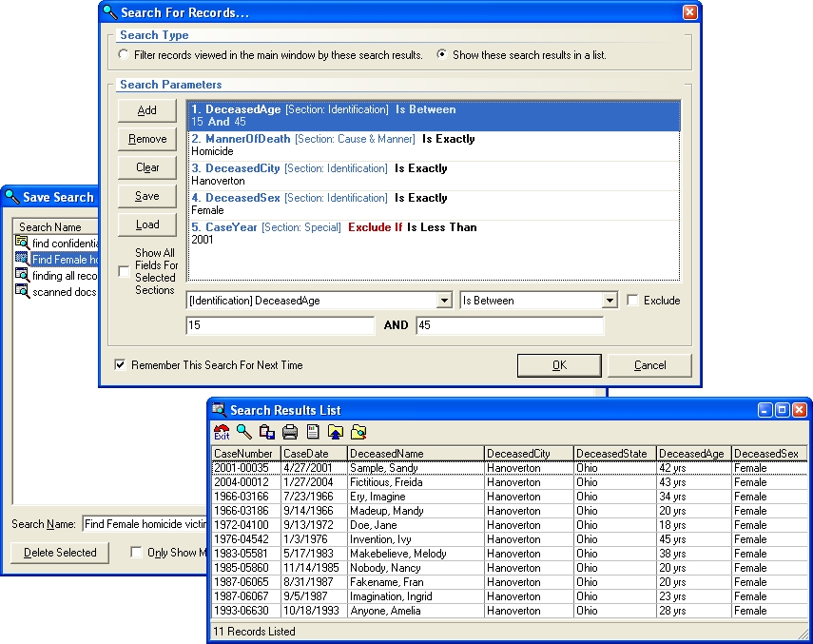Click the Load button
Viewport: 813px width, 644px height.
pyautogui.click(x=147, y=224)
